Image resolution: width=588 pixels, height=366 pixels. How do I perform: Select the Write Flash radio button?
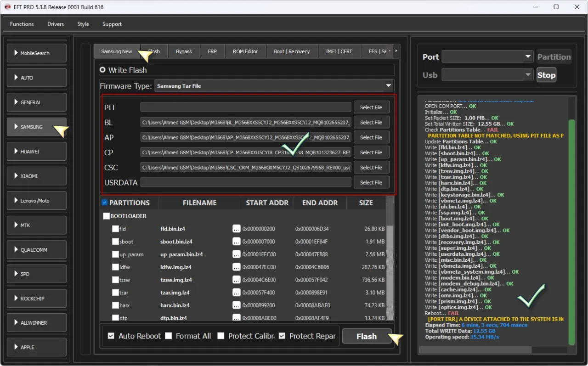[x=103, y=70]
